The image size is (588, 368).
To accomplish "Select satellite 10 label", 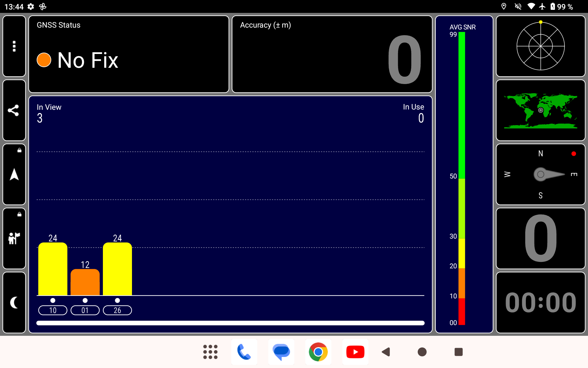I will pyautogui.click(x=53, y=310).
